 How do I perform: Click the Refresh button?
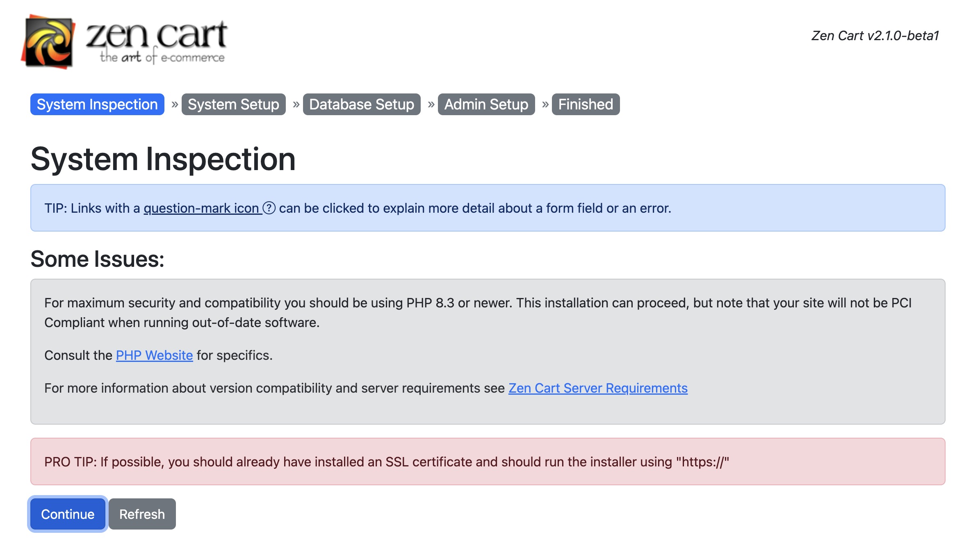[x=142, y=514]
